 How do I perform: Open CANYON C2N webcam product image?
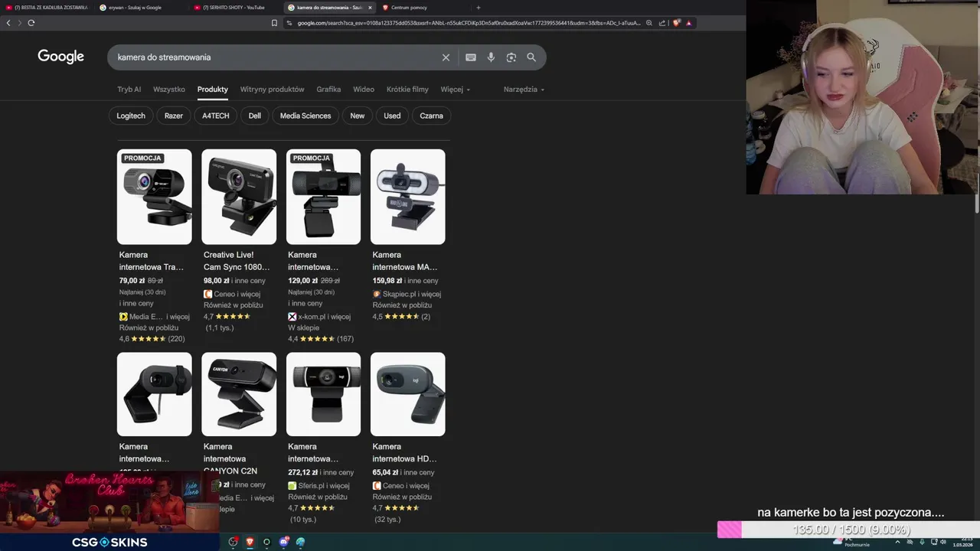coord(239,394)
